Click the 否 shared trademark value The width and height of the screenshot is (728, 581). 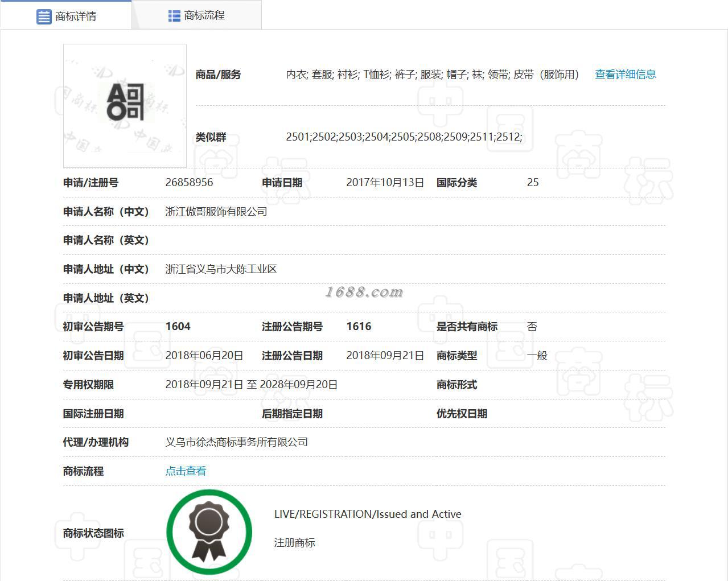point(532,327)
